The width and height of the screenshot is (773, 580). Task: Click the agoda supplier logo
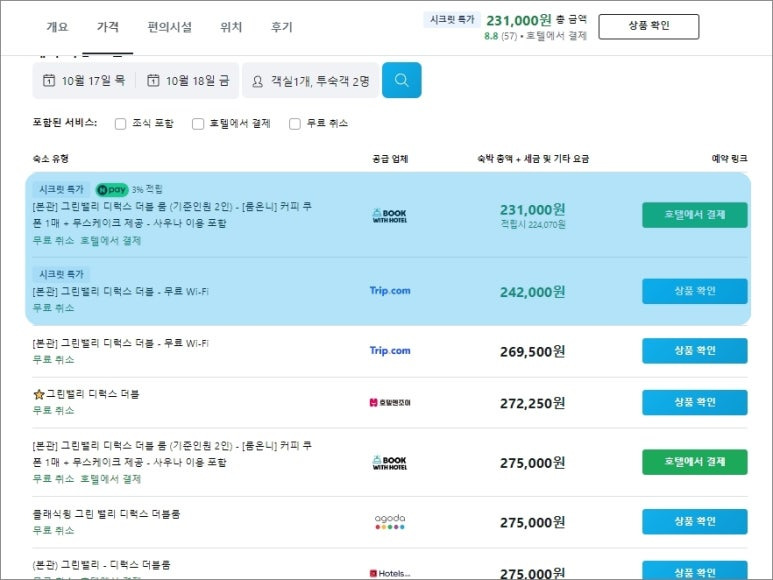(x=390, y=521)
